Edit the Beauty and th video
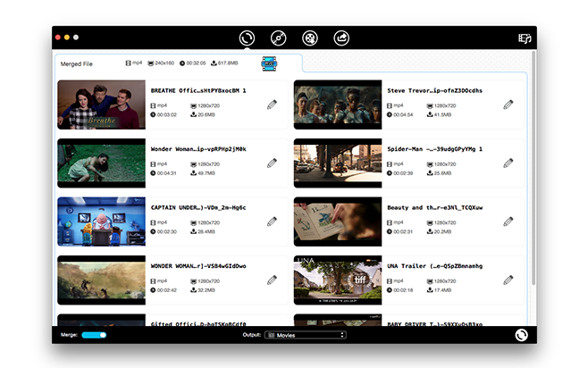 point(508,222)
